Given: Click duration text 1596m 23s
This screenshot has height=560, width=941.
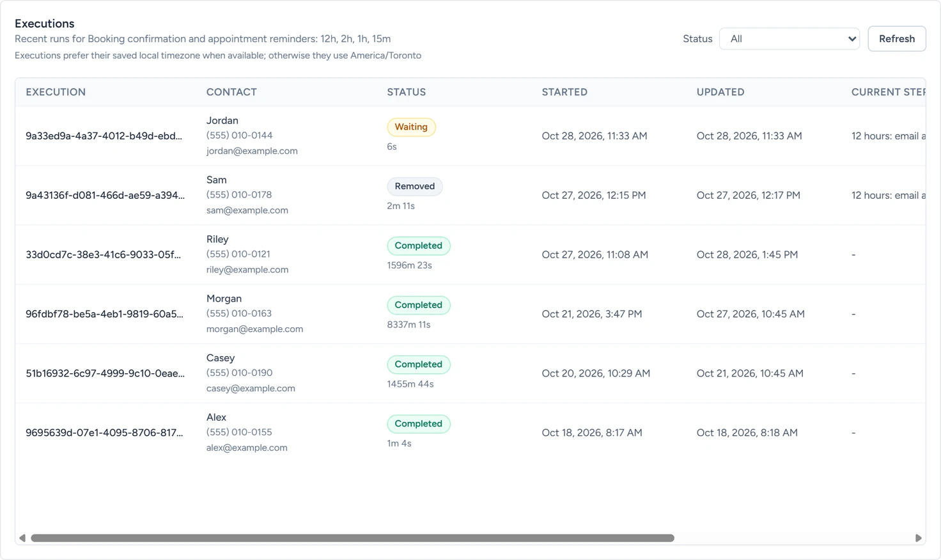Looking at the screenshot, I should pyautogui.click(x=410, y=266).
